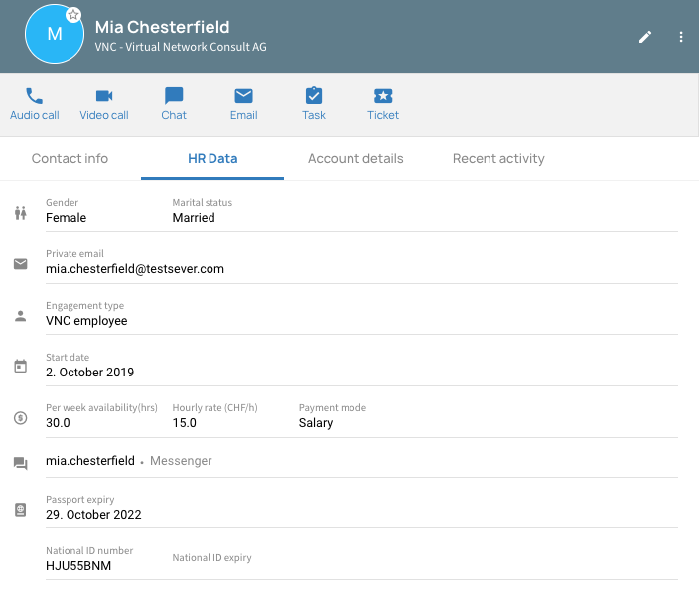Click the 15.0 hourly rate value
The height and width of the screenshot is (599, 700).
184,423
